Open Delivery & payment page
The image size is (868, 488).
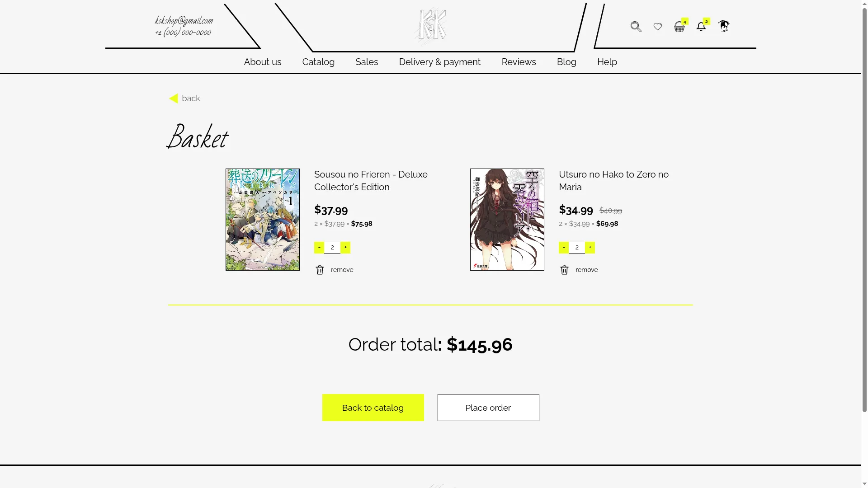pos(439,62)
